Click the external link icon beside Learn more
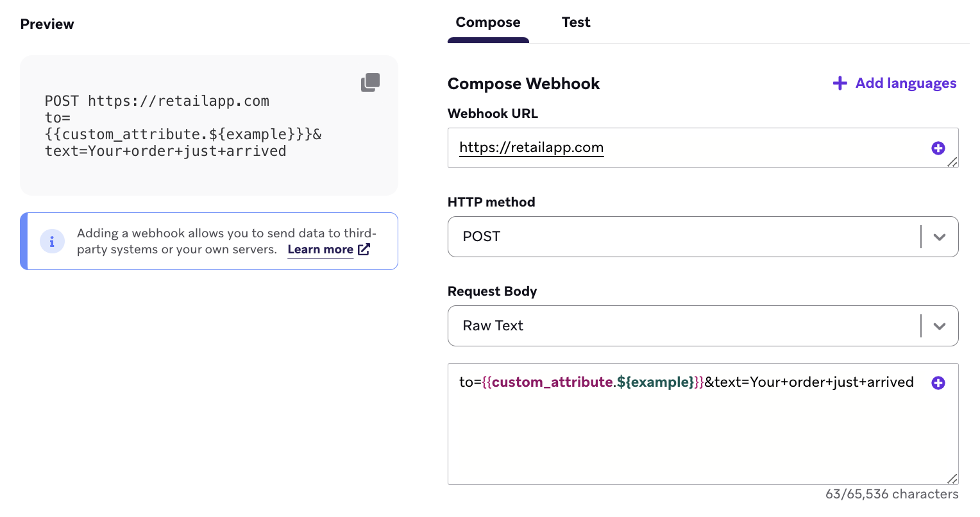Viewport: 980px width, 517px height. pyautogui.click(x=364, y=250)
